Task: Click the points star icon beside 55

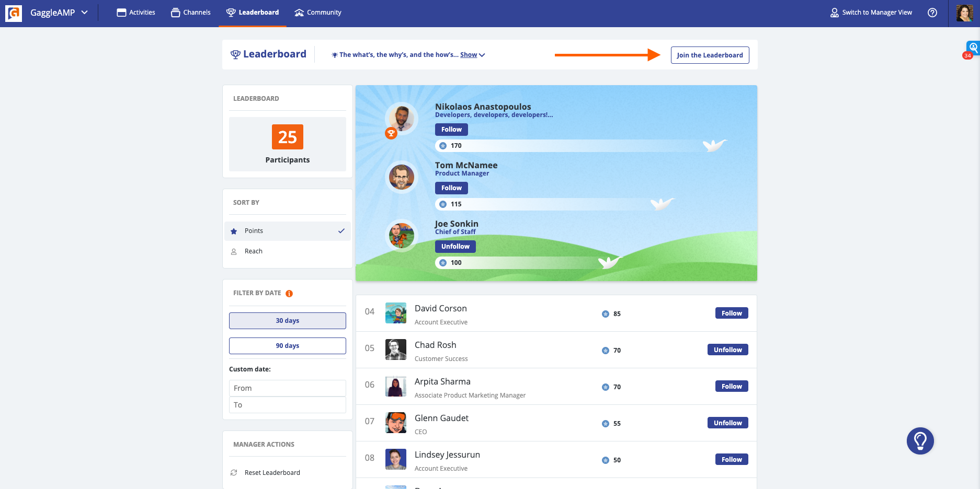Action: click(x=606, y=424)
